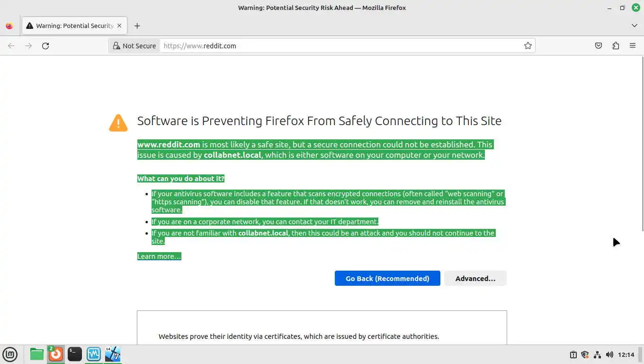The height and width of the screenshot is (364, 644).
Task: Open a new tab with plus button
Action: 137,26
